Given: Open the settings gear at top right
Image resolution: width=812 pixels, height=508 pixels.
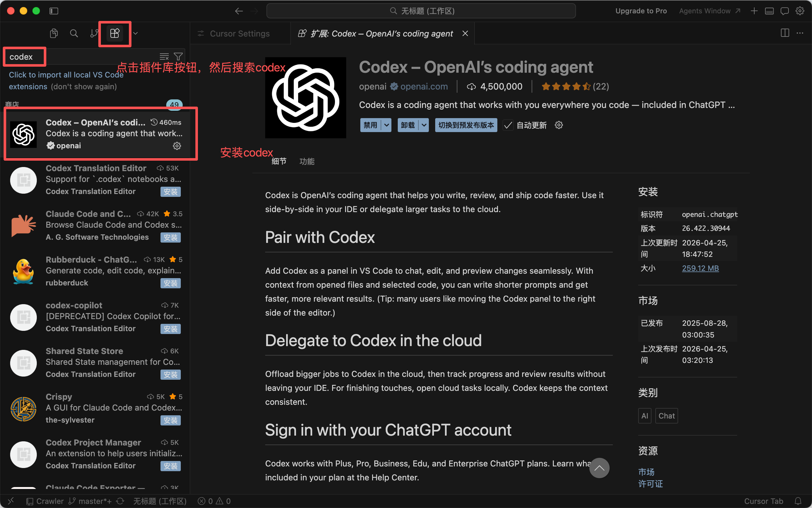Looking at the screenshot, I should pos(800,11).
